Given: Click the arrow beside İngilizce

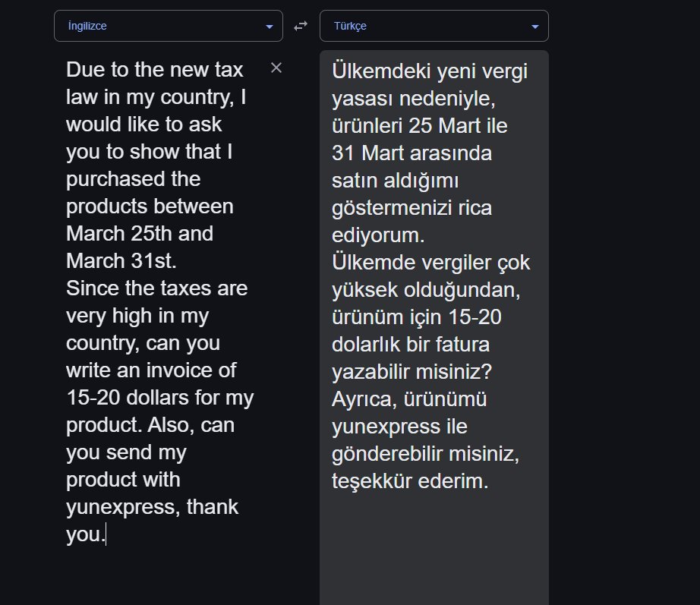Looking at the screenshot, I should [x=270, y=27].
